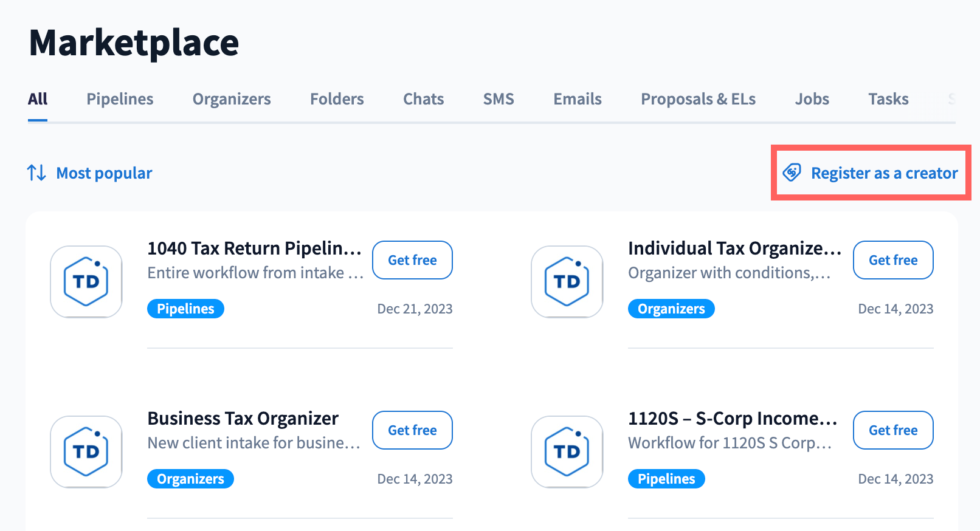Select the Chats tab
The height and width of the screenshot is (531, 980).
click(x=423, y=99)
